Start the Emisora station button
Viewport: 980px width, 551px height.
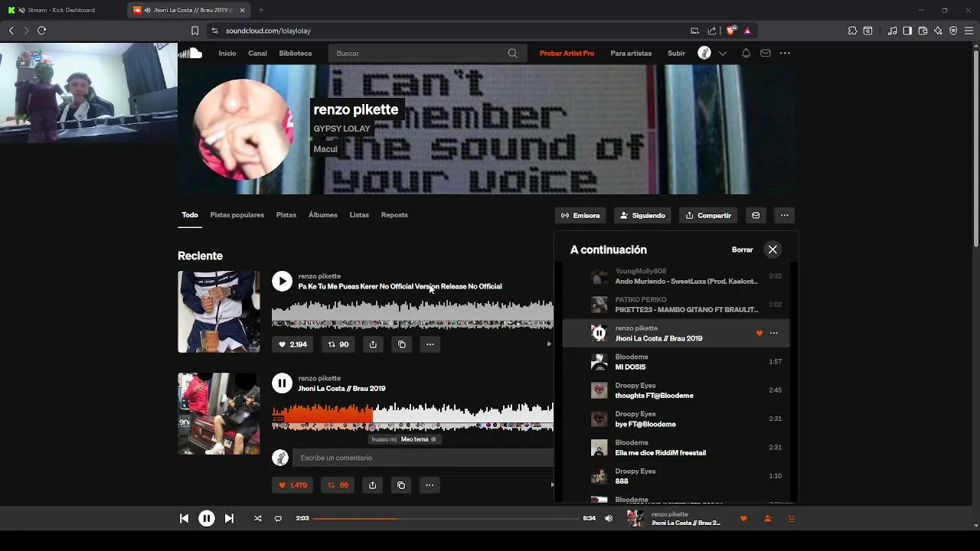[x=580, y=215]
